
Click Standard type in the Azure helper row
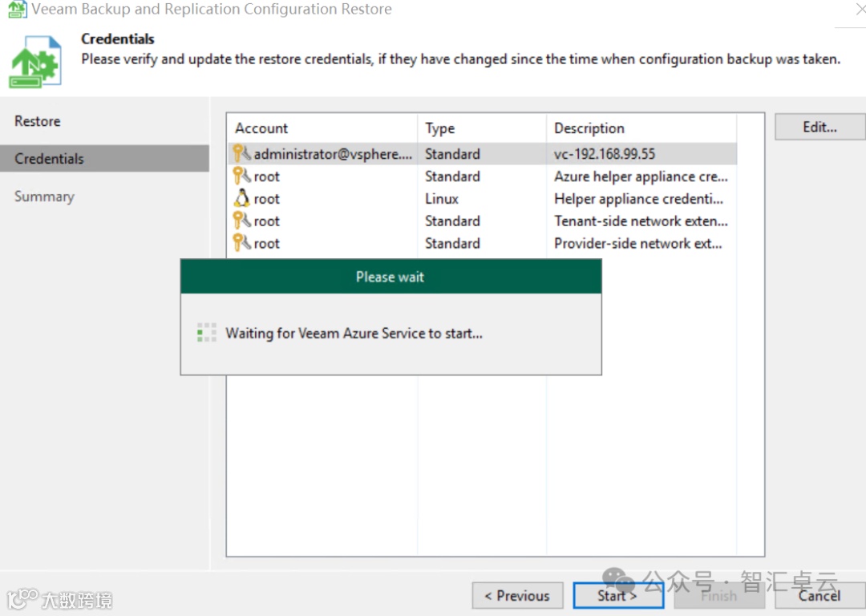coord(452,176)
